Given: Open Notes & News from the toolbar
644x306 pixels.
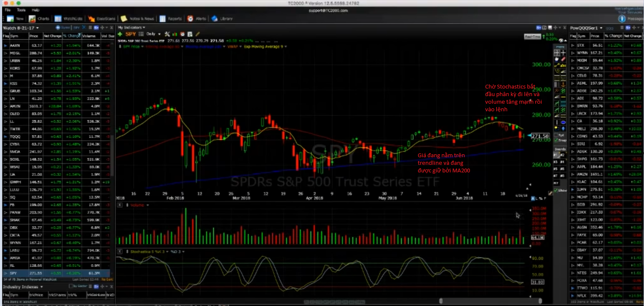Looking at the screenshot, I should coord(137,19).
